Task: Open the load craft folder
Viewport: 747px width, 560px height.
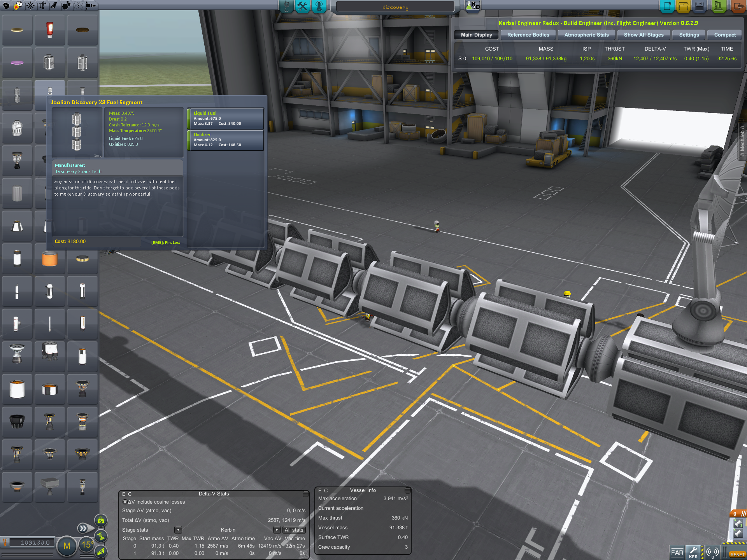Action: 684,6
